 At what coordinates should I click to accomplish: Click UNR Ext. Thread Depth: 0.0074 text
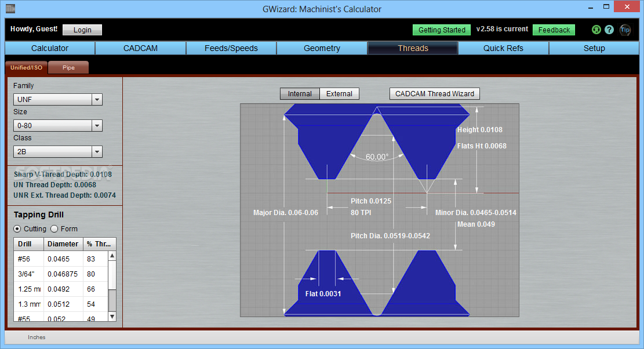click(64, 195)
